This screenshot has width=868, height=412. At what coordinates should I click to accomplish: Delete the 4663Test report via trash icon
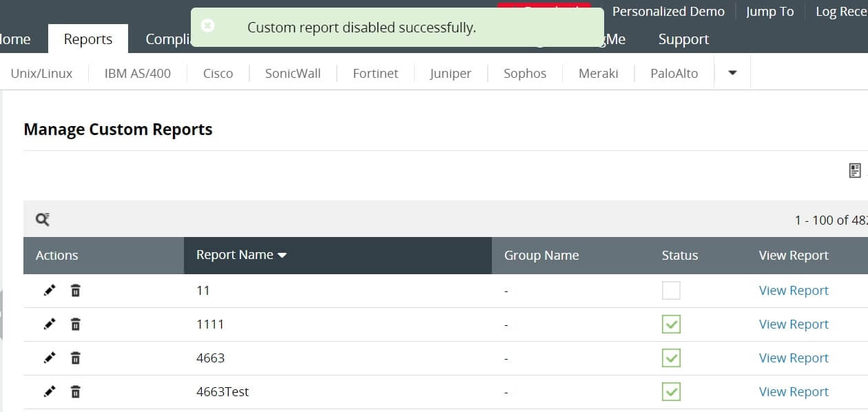pos(76,392)
